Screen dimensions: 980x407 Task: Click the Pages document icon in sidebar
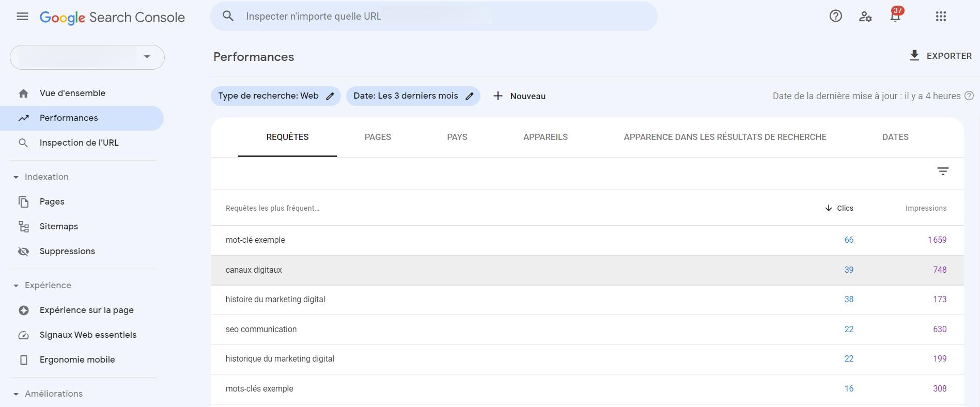23,202
